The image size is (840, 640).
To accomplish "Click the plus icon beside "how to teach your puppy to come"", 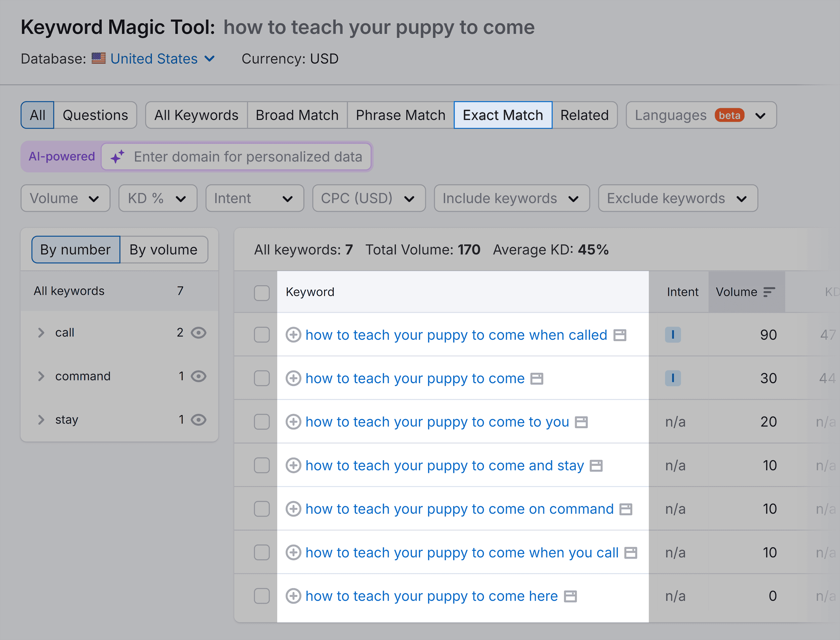I will pos(294,378).
